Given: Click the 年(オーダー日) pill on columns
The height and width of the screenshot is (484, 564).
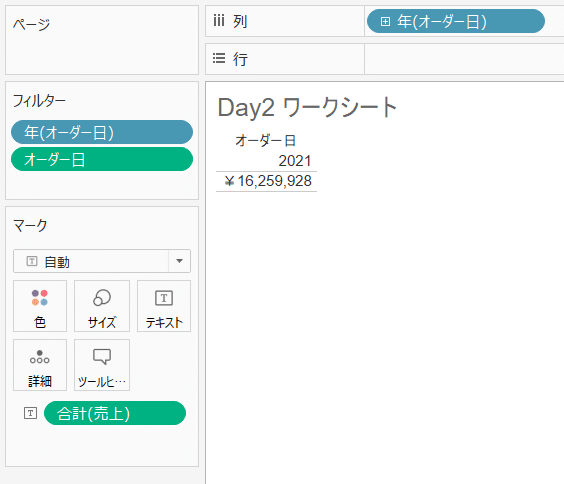Looking at the screenshot, I should [x=456, y=22].
